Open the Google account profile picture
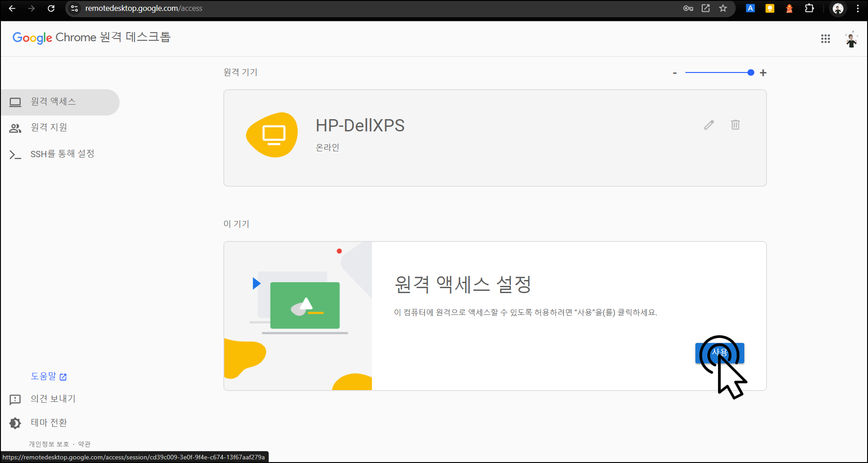The height and width of the screenshot is (463, 868). 852,39
